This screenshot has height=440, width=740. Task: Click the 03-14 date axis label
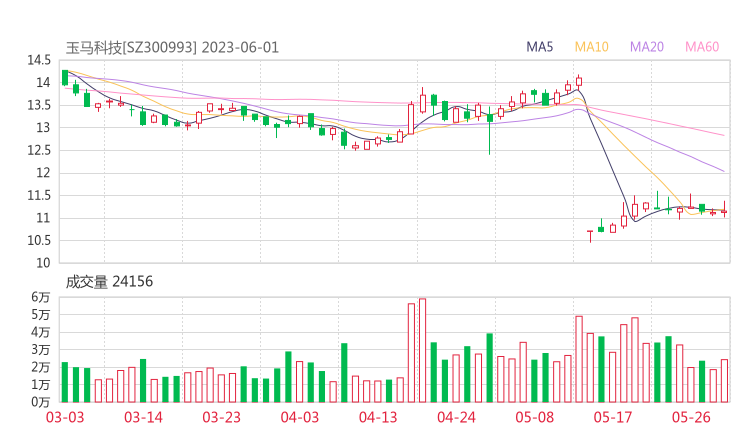[x=143, y=417]
